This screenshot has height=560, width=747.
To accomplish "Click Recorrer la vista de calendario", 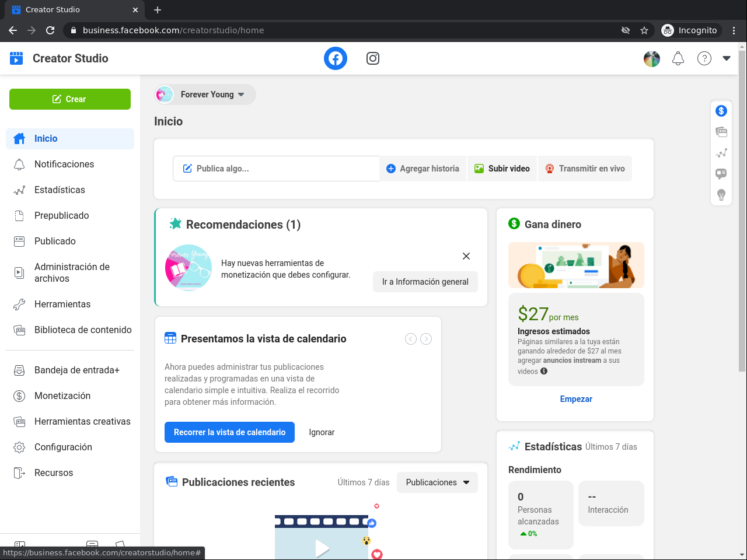I will [x=229, y=432].
